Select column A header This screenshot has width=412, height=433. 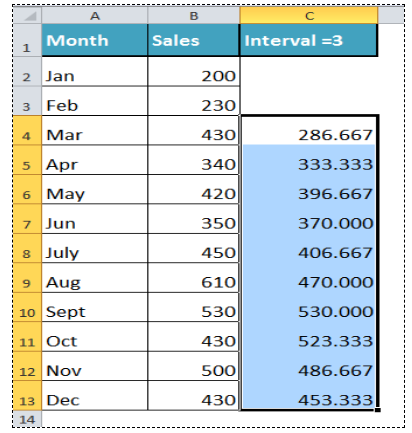(x=95, y=16)
